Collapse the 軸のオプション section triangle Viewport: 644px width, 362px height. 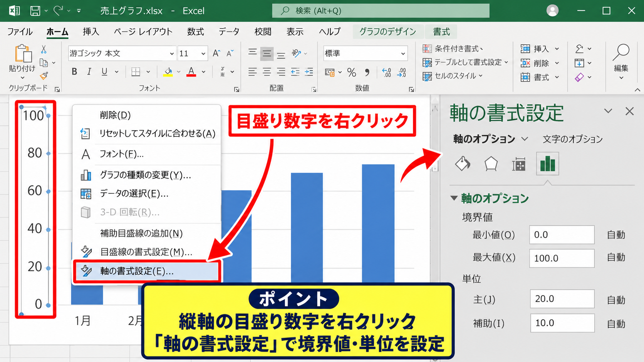tap(454, 198)
